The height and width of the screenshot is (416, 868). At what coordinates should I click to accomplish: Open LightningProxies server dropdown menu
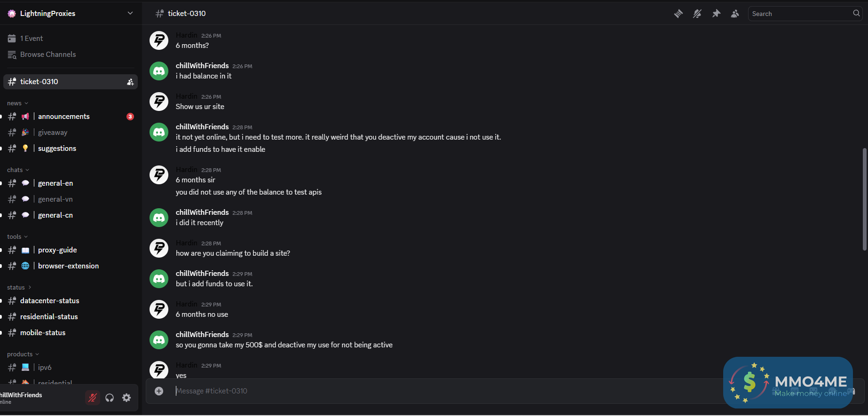(x=130, y=13)
